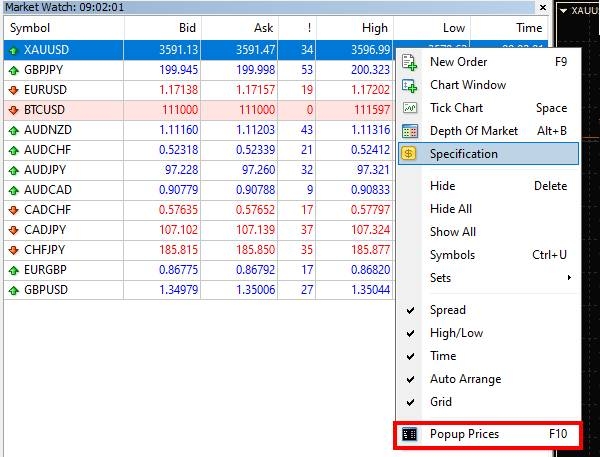The height and width of the screenshot is (457, 600).
Task: Uncheck the Auto Arrange option
Action: point(465,379)
